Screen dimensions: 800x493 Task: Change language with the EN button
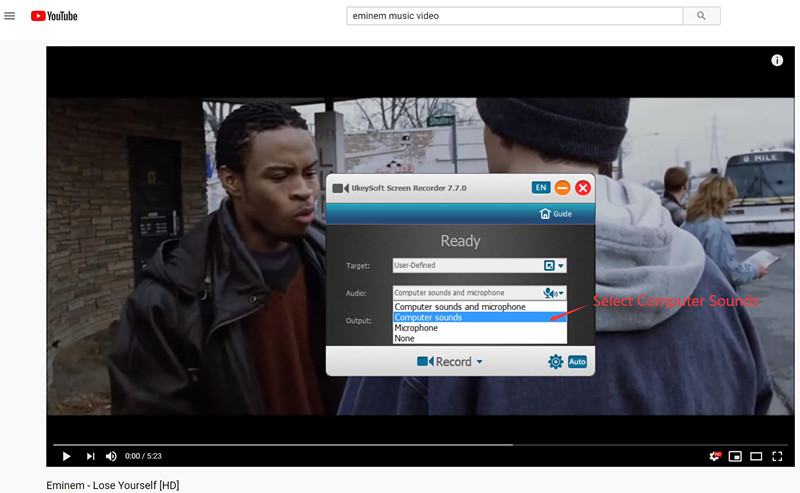pos(541,187)
